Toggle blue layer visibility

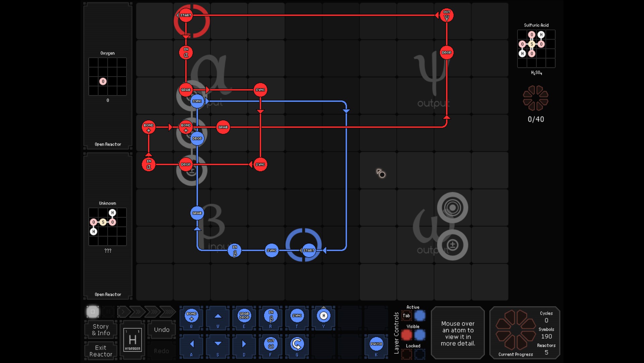click(420, 335)
